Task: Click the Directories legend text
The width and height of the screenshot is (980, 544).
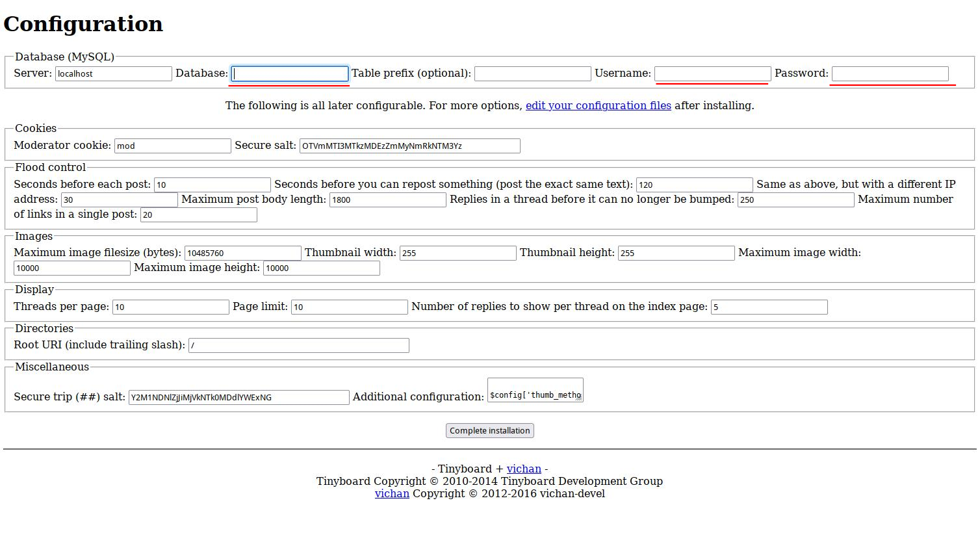Action: point(44,328)
